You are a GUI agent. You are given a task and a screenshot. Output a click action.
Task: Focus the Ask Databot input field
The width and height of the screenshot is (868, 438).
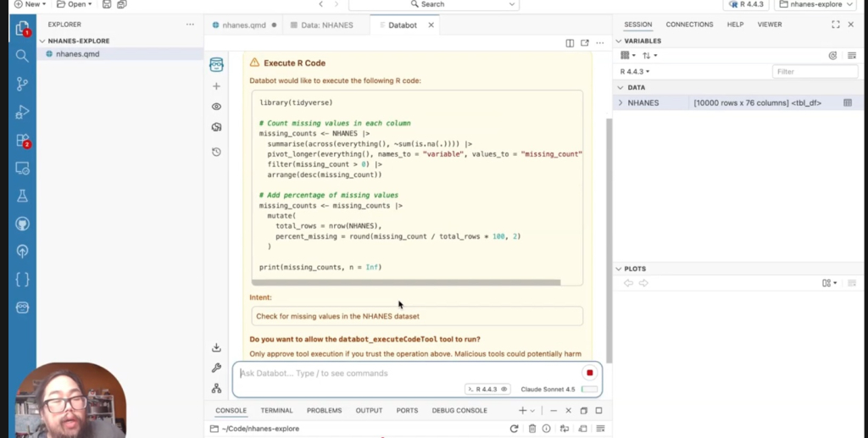[409, 374]
